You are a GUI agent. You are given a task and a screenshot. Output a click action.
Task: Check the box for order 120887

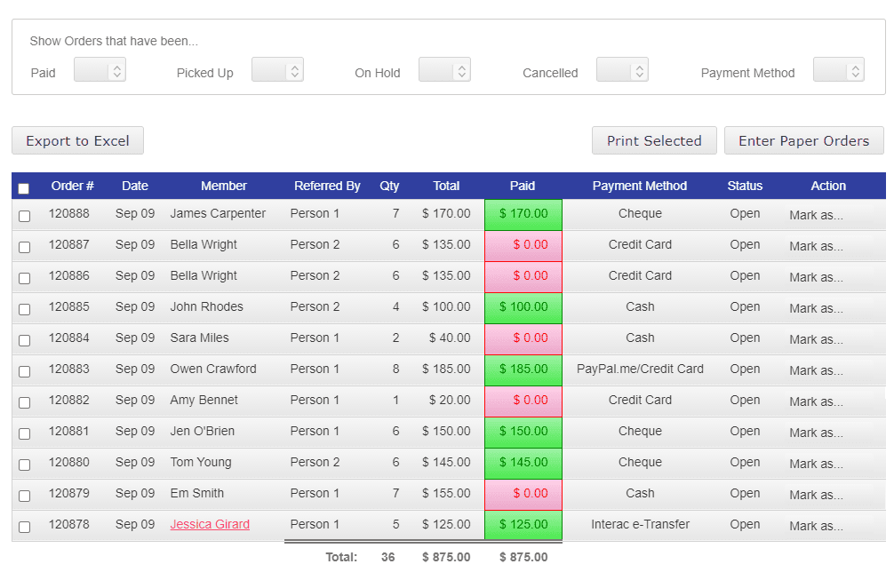click(x=25, y=247)
